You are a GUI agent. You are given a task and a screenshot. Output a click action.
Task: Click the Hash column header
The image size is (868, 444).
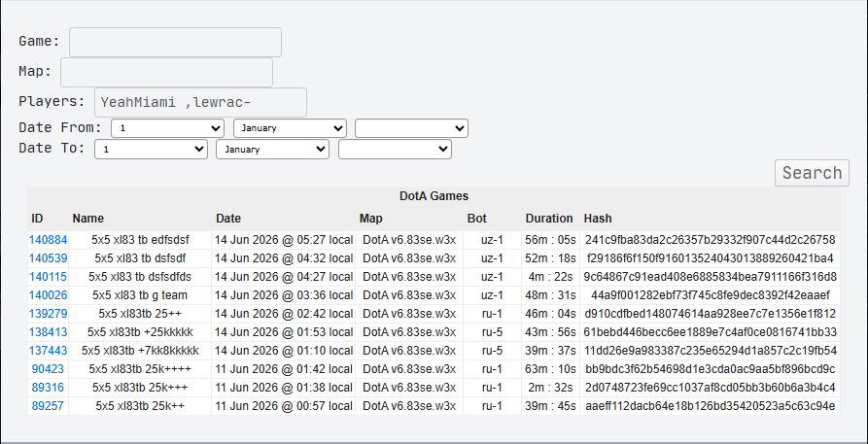598,219
